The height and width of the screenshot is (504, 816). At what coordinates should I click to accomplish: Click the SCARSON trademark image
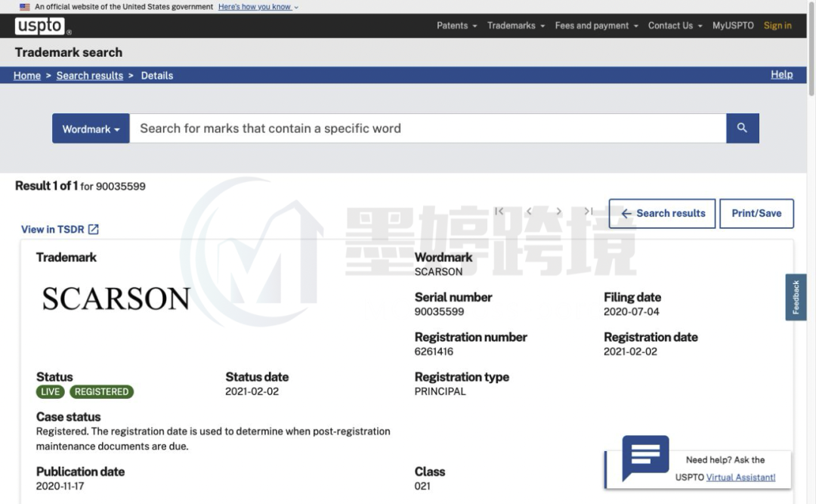point(116,299)
